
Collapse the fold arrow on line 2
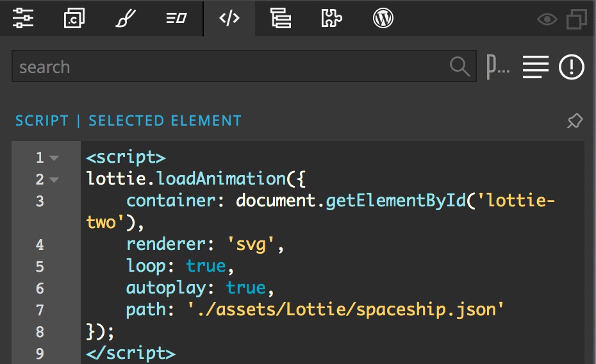pyautogui.click(x=54, y=179)
